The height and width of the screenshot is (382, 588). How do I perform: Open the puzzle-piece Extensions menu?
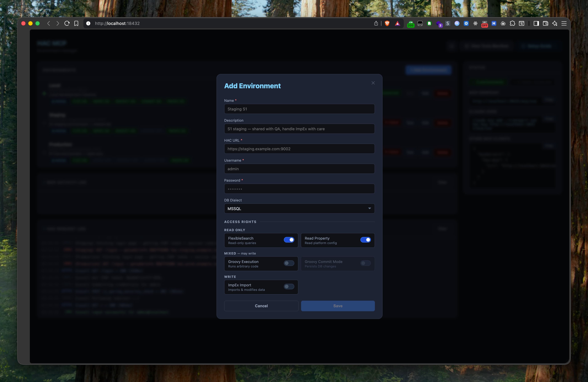(x=512, y=24)
